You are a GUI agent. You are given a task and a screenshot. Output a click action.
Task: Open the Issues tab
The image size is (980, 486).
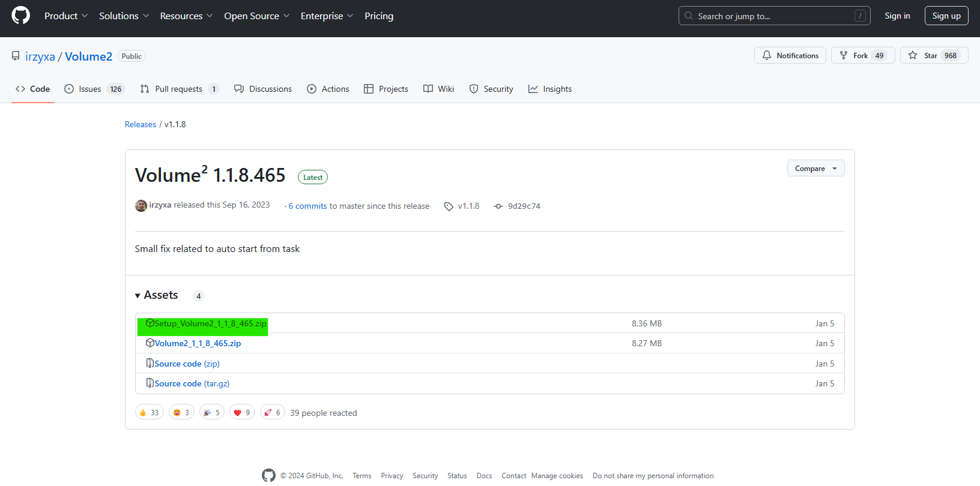[x=93, y=89]
